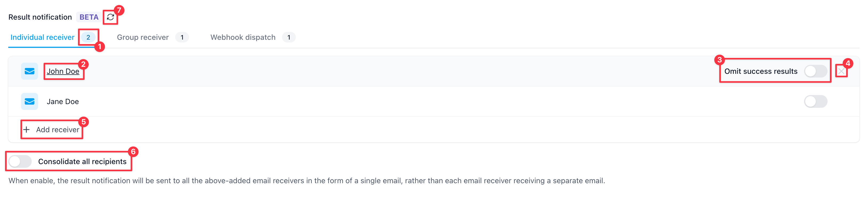The height and width of the screenshot is (197, 868).
Task: Toggle the switch in Jane Doe's row
Action: tap(816, 101)
